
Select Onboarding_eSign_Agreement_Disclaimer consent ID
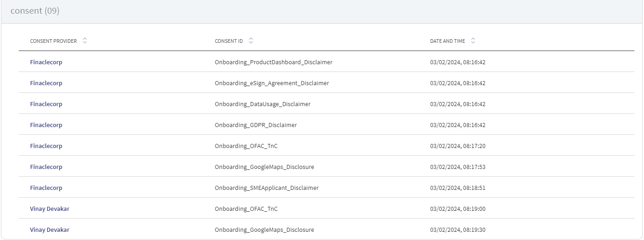pyautogui.click(x=272, y=83)
